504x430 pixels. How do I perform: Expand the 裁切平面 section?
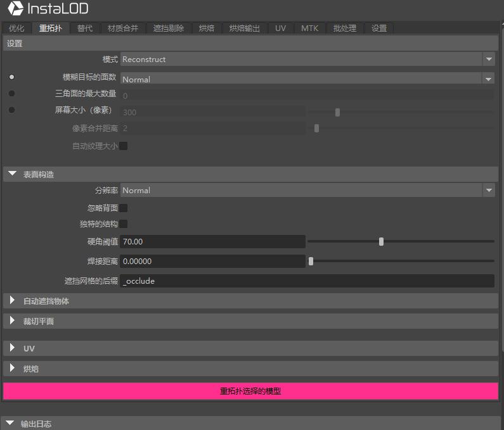point(12,321)
